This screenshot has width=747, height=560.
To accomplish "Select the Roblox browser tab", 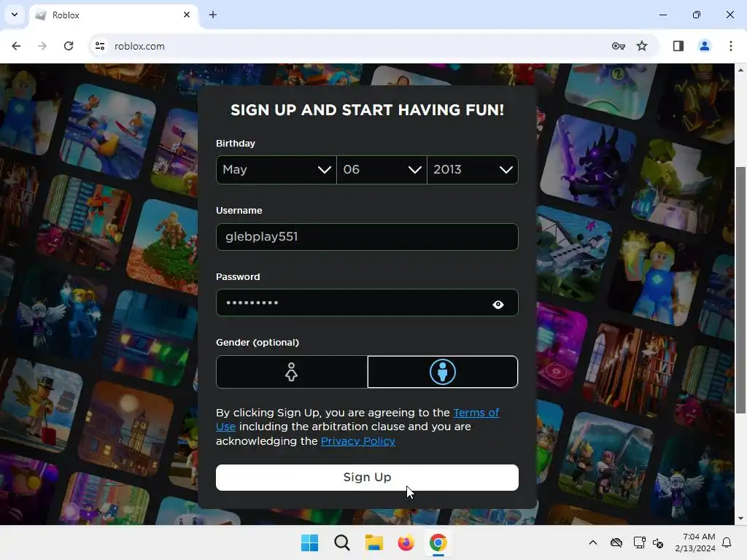I will (x=113, y=15).
